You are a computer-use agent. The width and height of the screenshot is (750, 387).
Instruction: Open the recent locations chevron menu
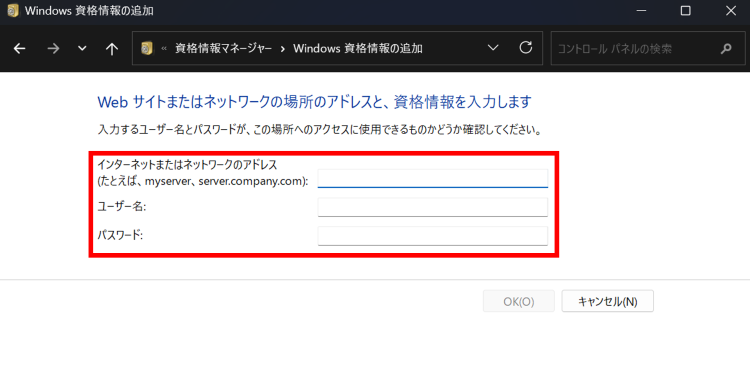(x=82, y=48)
